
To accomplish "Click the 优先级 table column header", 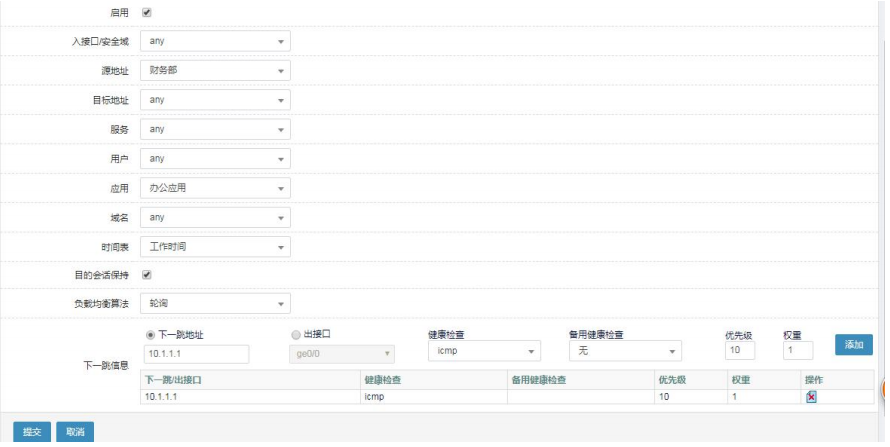I will pyautogui.click(x=691, y=379).
